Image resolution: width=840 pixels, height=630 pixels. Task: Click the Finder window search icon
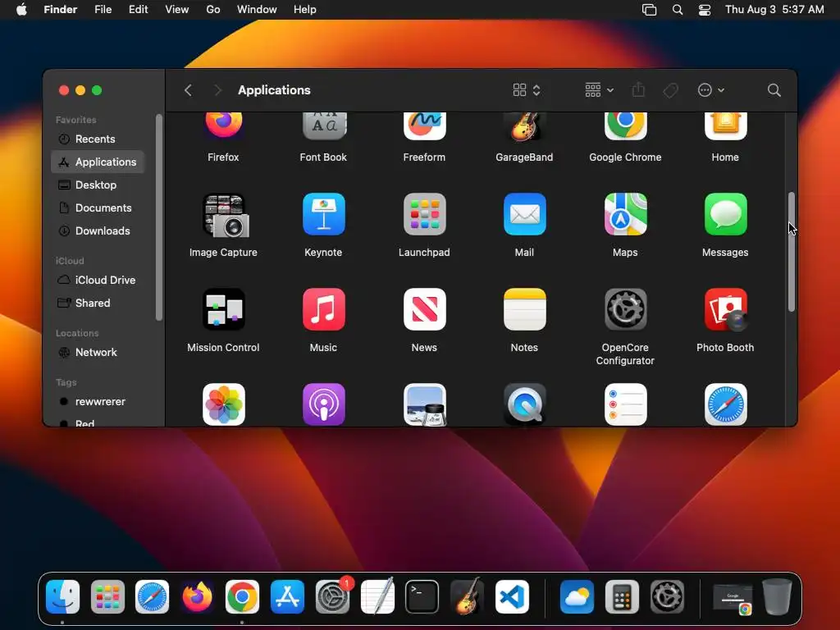(774, 90)
